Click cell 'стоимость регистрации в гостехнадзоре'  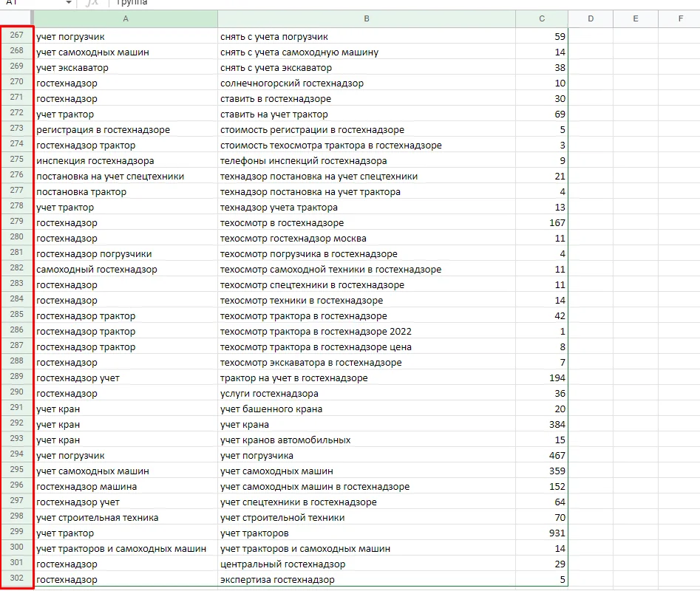tap(367, 130)
